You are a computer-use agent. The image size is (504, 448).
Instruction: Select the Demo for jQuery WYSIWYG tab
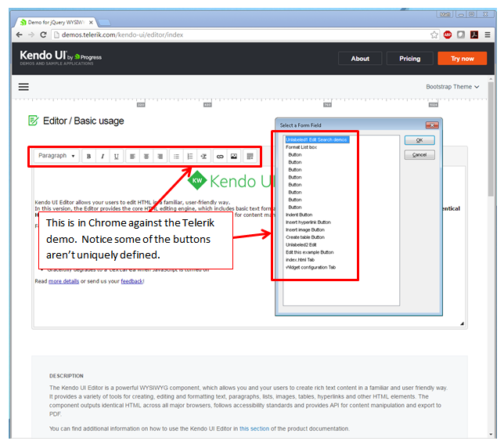(x=55, y=23)
